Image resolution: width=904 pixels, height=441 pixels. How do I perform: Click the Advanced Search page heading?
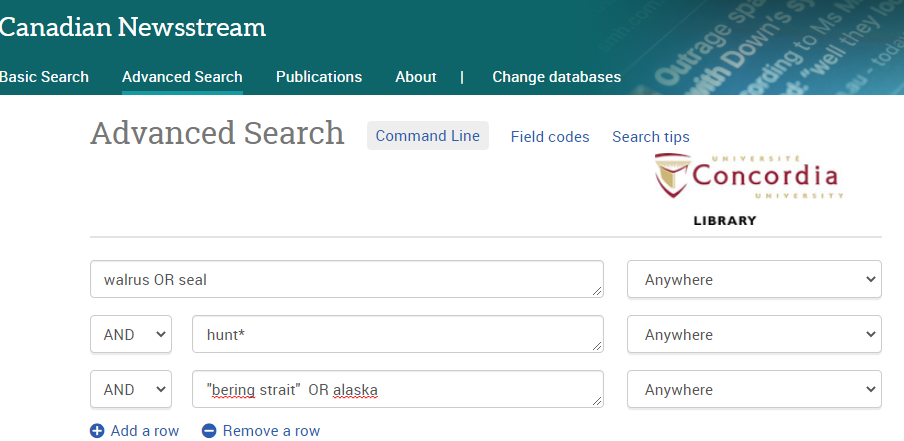coord(217,133)
